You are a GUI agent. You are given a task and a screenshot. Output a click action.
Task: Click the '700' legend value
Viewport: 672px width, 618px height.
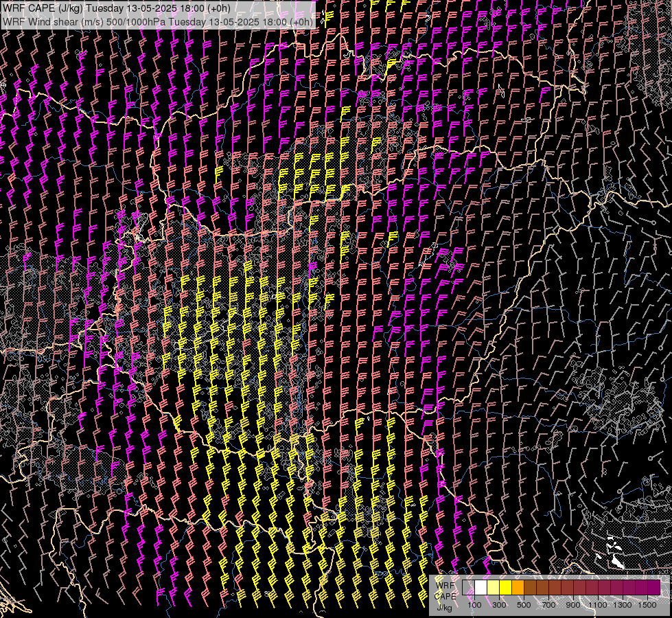pos(548,605)
